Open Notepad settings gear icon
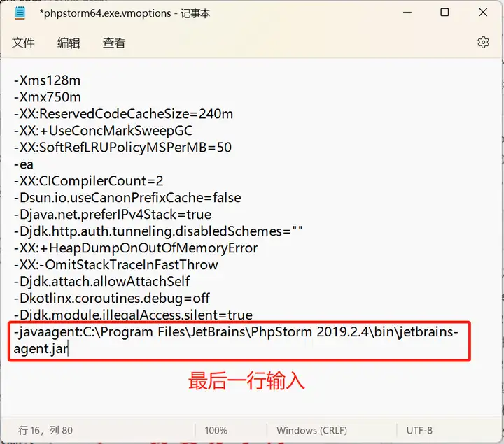The height and width of the screenshot is (444, 504). pyautogui.click(x=483, y=43)
